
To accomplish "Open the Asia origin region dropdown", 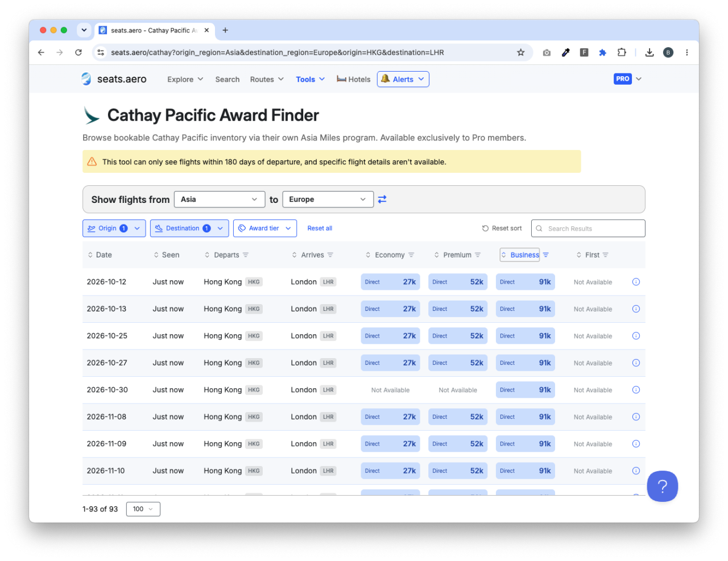I will (x=220, y=200).
